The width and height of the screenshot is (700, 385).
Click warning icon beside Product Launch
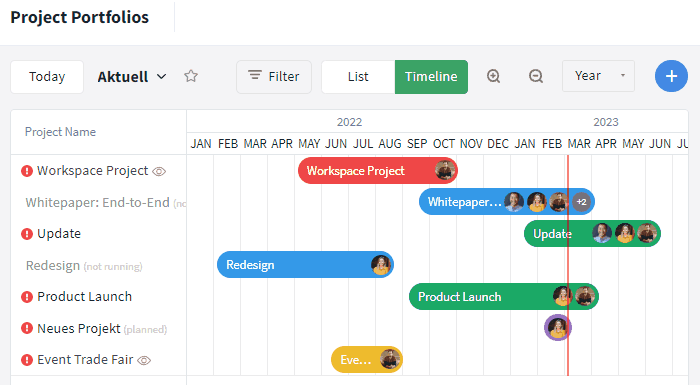pyautogui.click(x=27, y=297)
